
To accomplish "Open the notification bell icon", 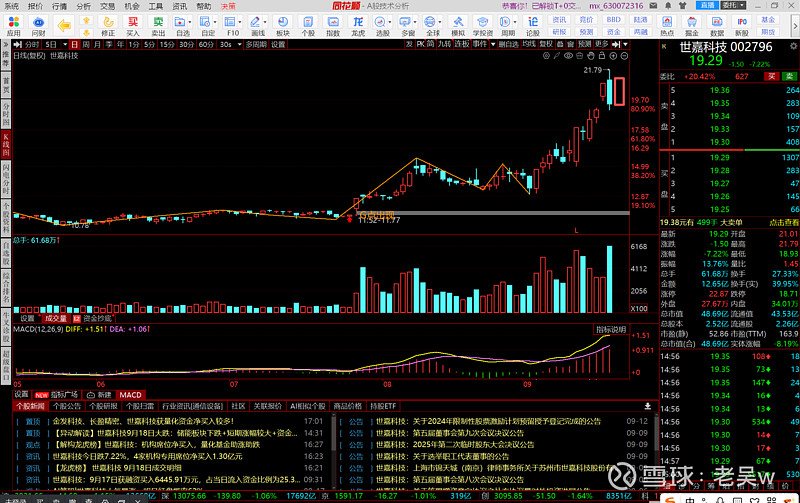I will [x=668, y=6].
